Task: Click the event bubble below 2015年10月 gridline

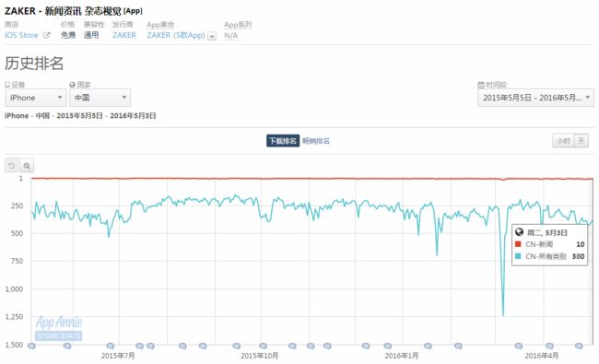Action: 263,346
